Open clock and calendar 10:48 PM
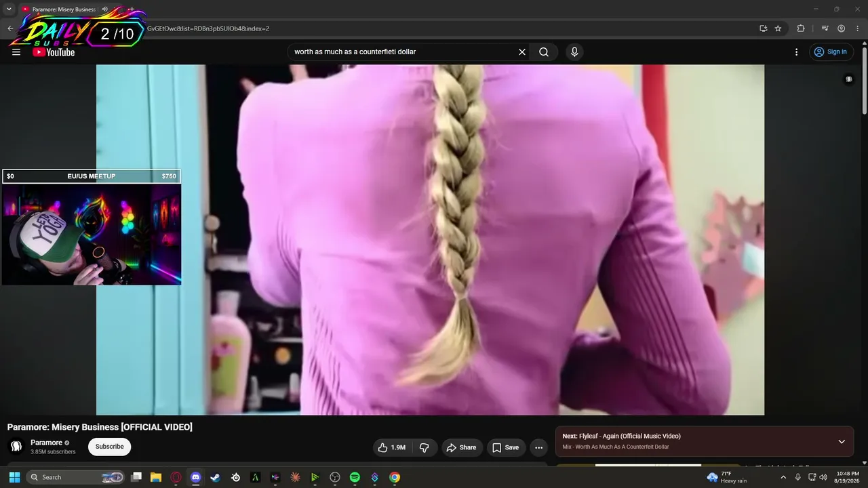This screenshot has width=868, height=488. coord(848,477)
